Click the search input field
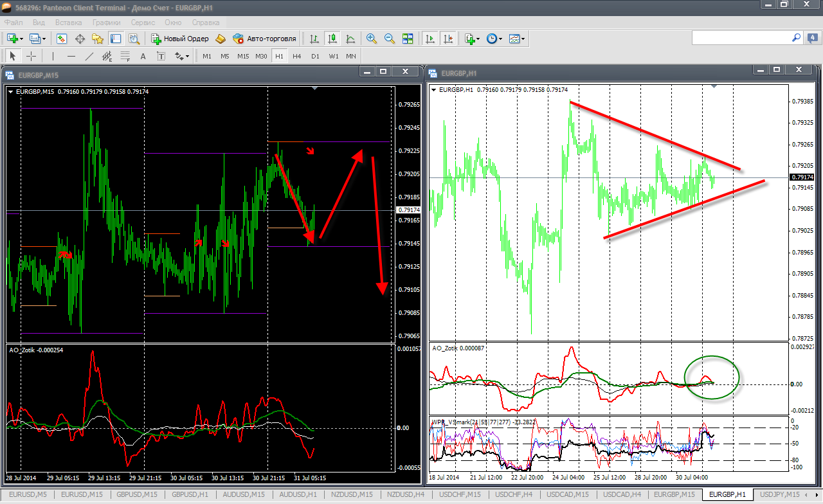This screenshot has height=504, width=823. tap(739, 38)
